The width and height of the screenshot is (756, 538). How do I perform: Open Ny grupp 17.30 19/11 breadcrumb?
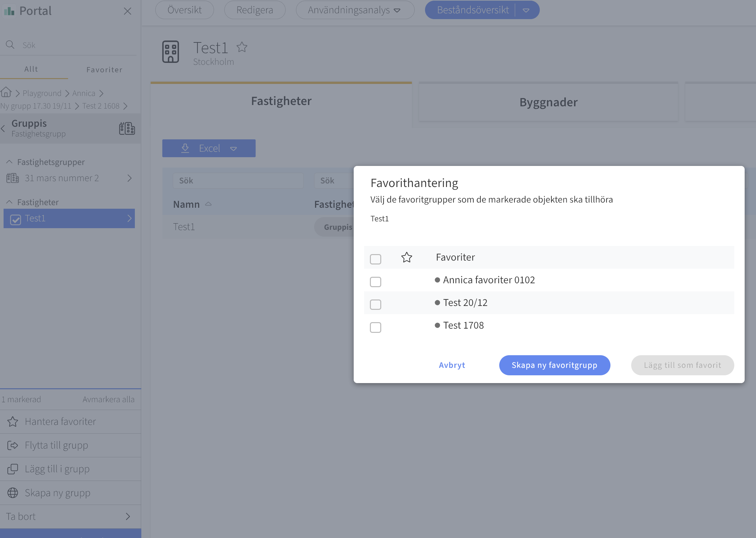[x=36, y=106]
